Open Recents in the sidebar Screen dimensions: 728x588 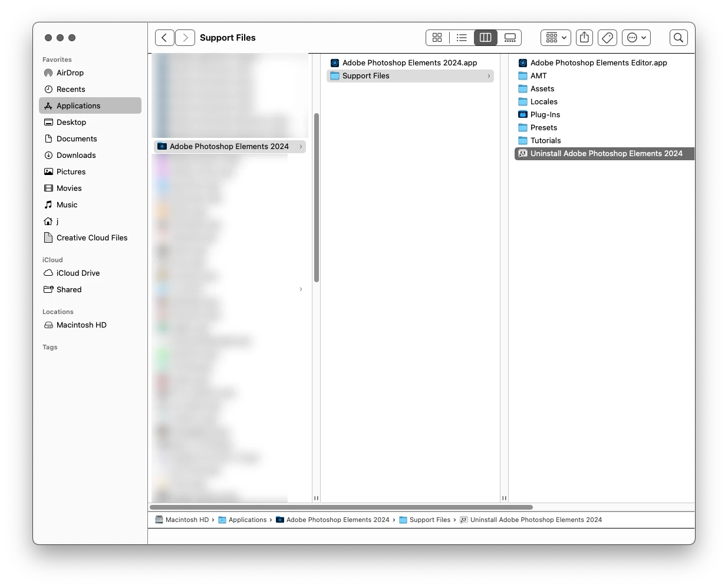(x=90, y=90)
